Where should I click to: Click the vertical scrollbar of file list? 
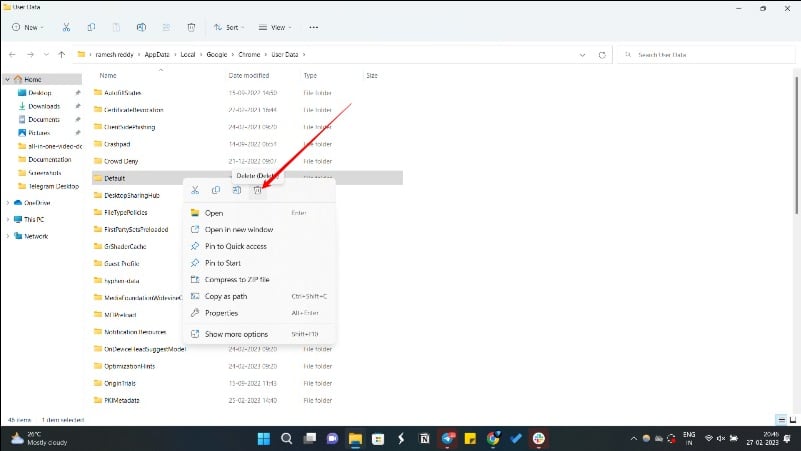click(x=796, y=146)
